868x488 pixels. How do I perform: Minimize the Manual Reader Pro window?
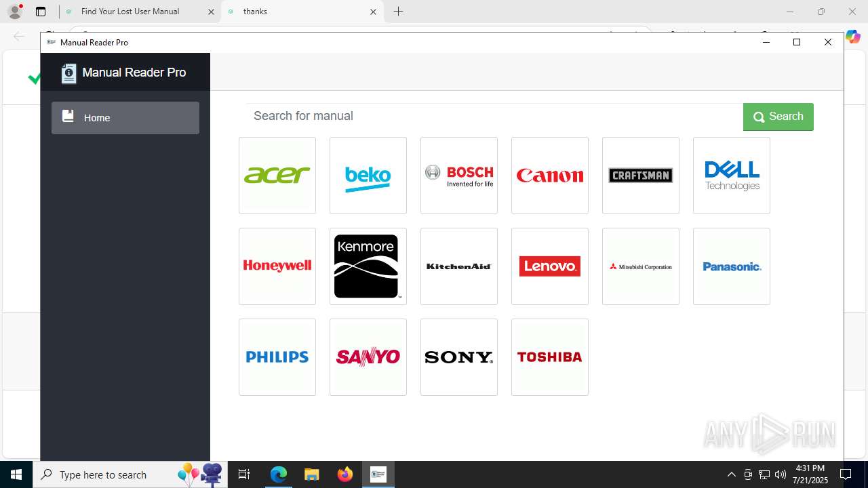[x=766, y=42]
